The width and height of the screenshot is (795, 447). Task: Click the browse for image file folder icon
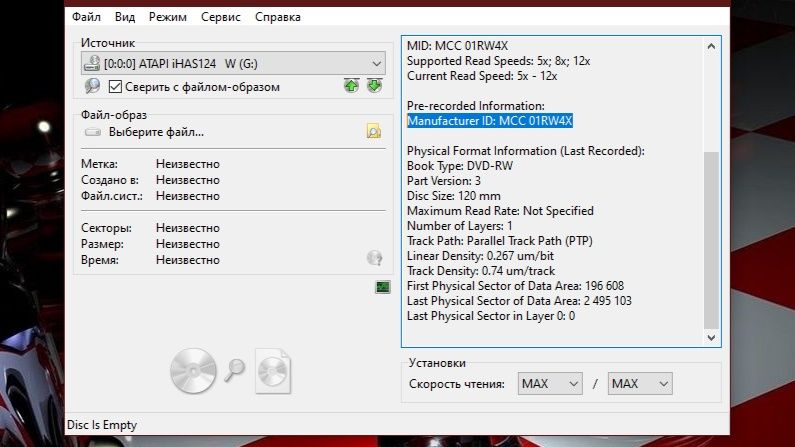[374, 131]
